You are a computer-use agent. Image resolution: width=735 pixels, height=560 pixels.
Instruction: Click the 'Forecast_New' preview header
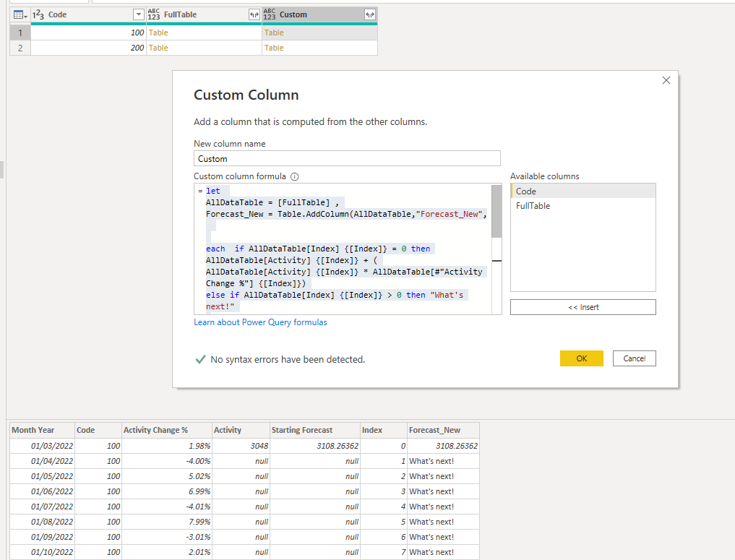443,430
